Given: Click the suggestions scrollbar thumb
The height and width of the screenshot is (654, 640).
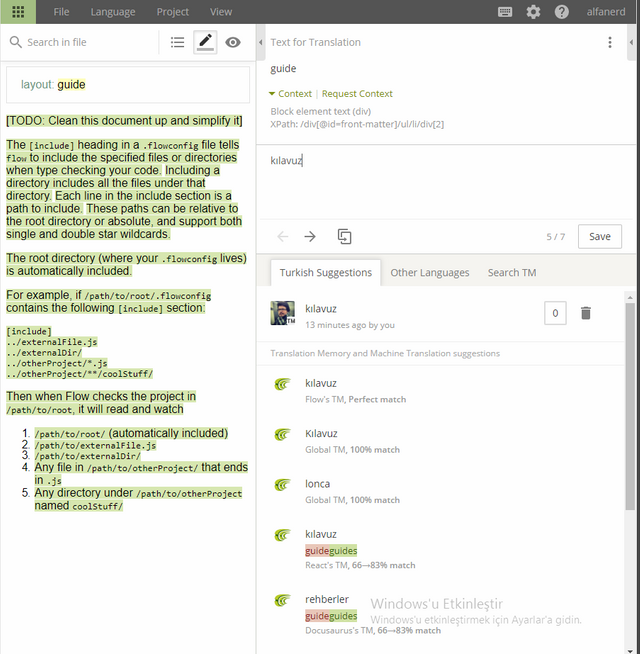Looking at the screenshot, I should (x=630, y=406).
